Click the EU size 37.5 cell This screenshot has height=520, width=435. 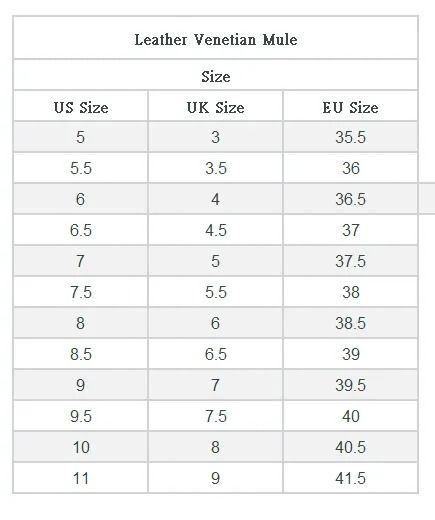[x=350, y=261]
